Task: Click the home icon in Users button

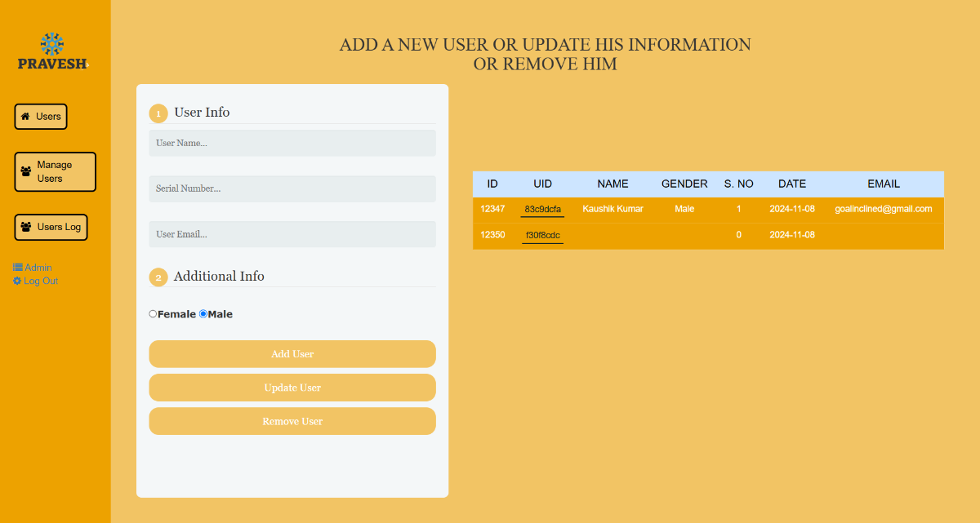Action: (25, 117)
